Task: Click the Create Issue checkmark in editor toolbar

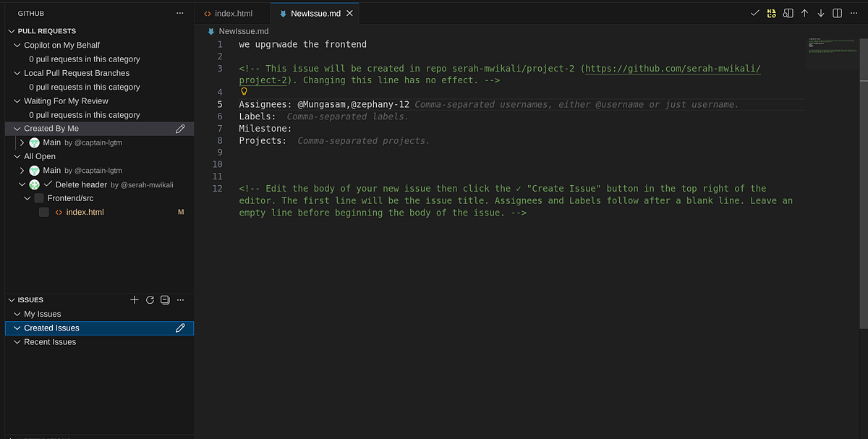Action: [x=754, y=13]
